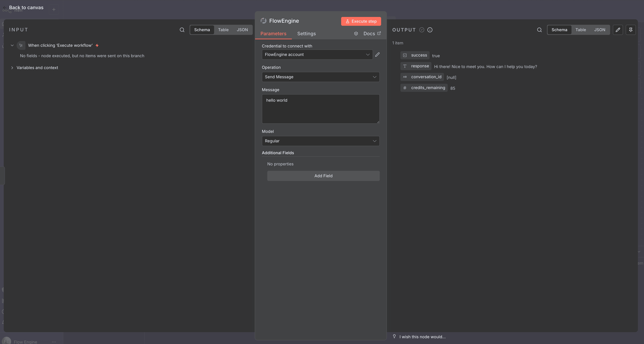
Task: Click I wish this node would...
Action: pos(422,337)
